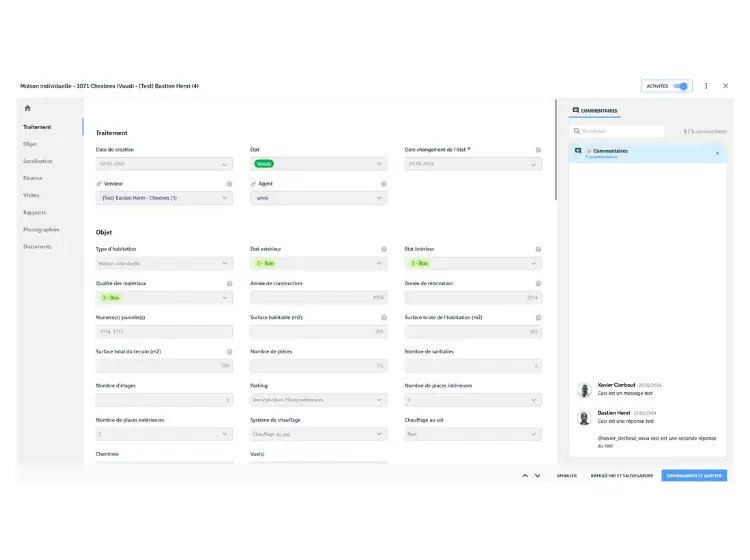Click the up arrow navigation icon

[525, 476]
